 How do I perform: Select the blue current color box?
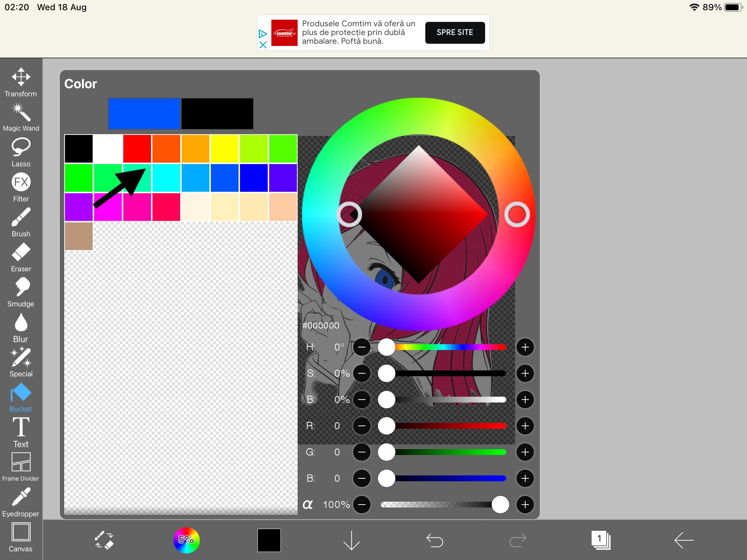pyautogui.click(x=144, y=113)
